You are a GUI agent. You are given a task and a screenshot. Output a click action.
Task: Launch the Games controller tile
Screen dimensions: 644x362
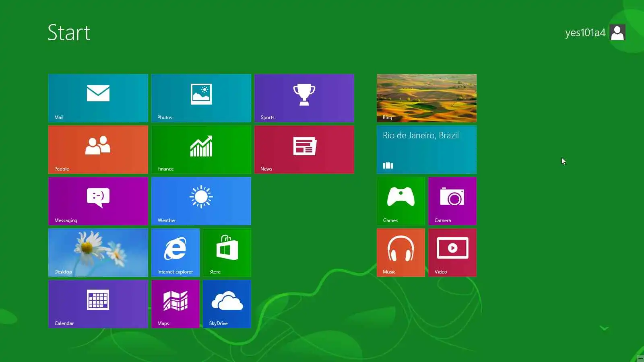401,201
